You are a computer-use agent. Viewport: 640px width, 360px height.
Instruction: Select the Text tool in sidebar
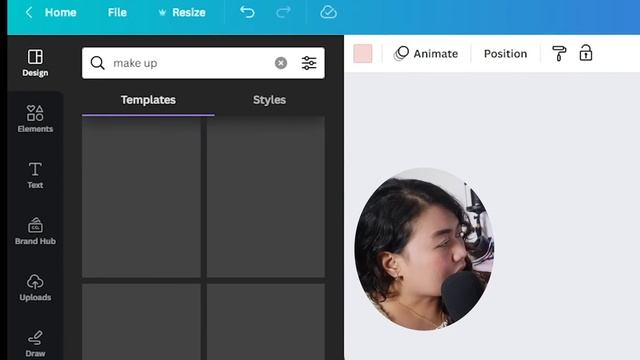(35, 175)
